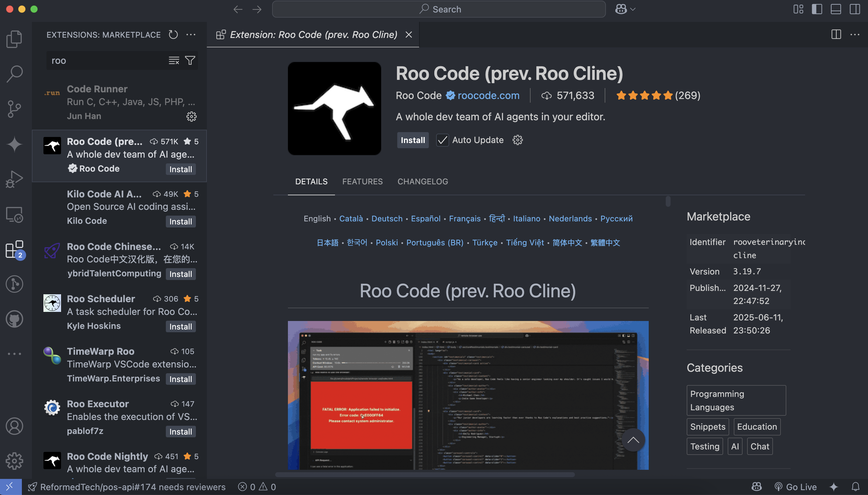
Task: Open Code Runner manage gear
Action: (191, 116)
